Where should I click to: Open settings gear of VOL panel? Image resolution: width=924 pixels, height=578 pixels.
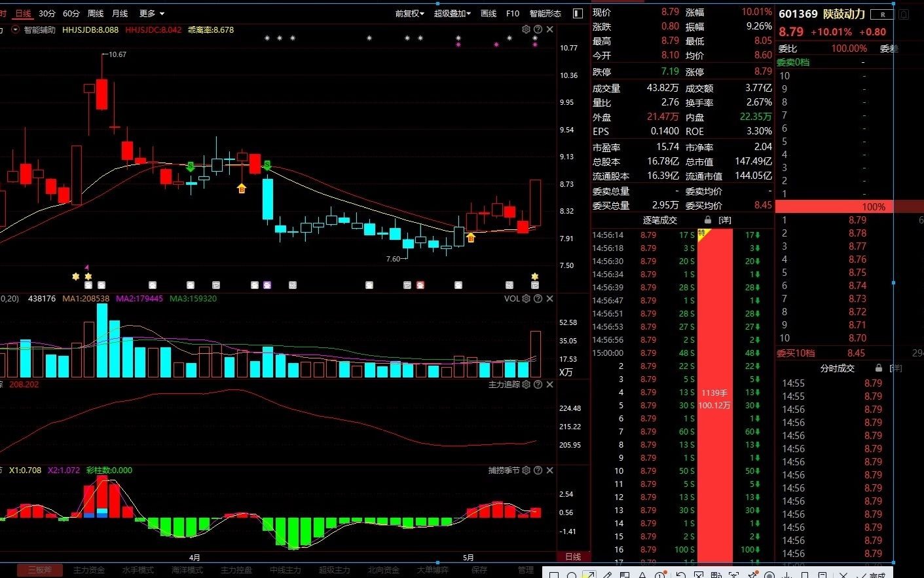point(526,299)
